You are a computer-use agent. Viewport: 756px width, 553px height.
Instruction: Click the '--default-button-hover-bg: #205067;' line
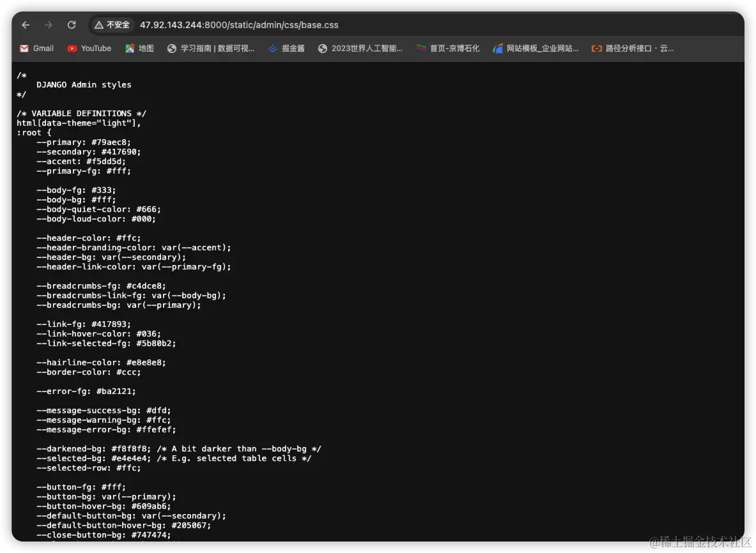click(123, 526)
